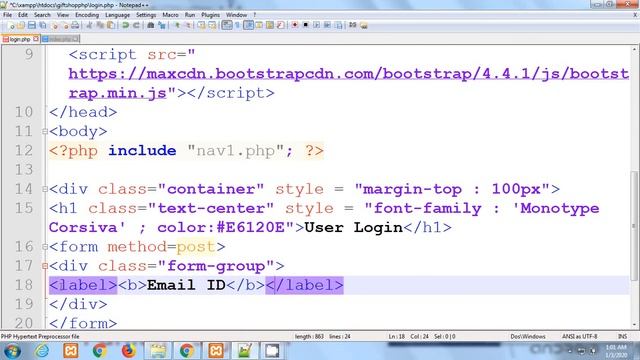Click line number 18 in the margin
This screenshot has width=640, height=360.
(24, 285)
